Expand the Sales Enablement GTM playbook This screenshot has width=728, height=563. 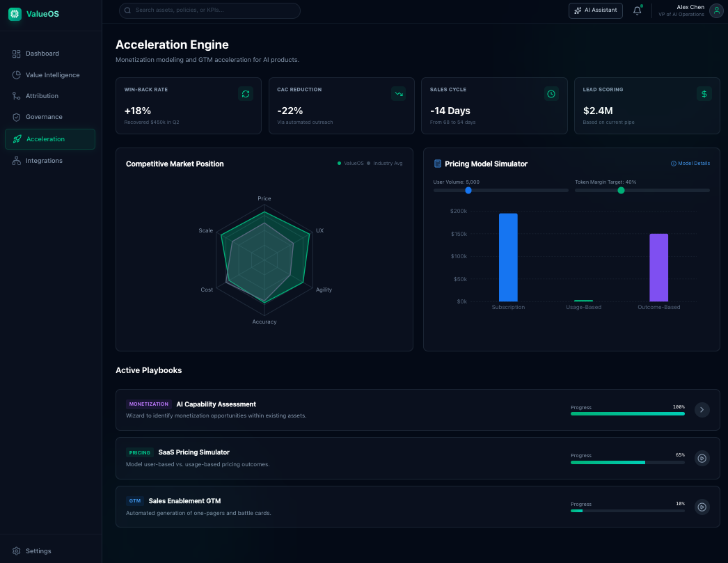tap(702, 507)
